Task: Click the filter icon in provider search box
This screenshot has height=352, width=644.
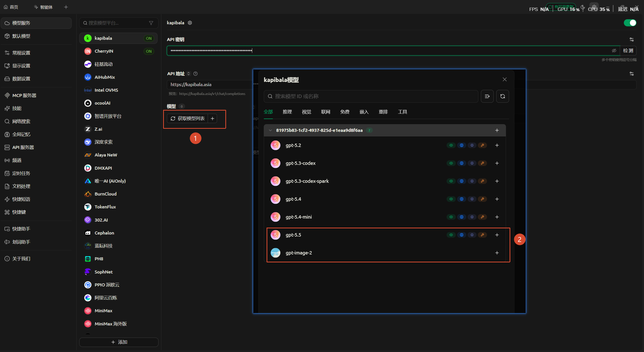Action: (x=151, y=23)
